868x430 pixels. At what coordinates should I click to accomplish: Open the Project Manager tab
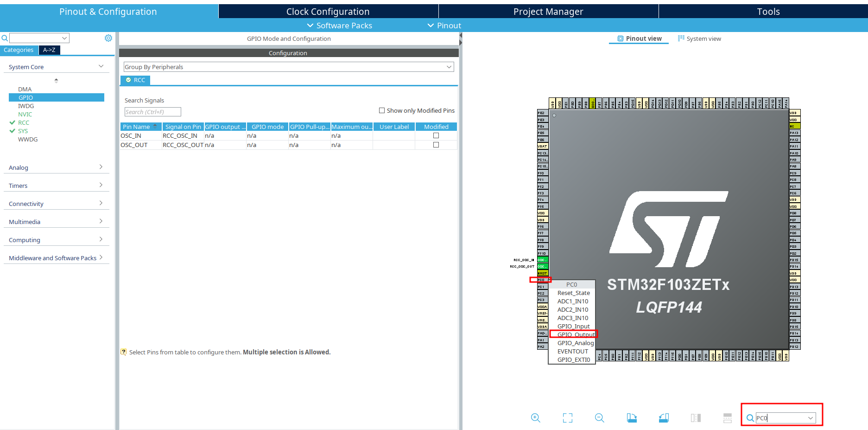(548, 11)
